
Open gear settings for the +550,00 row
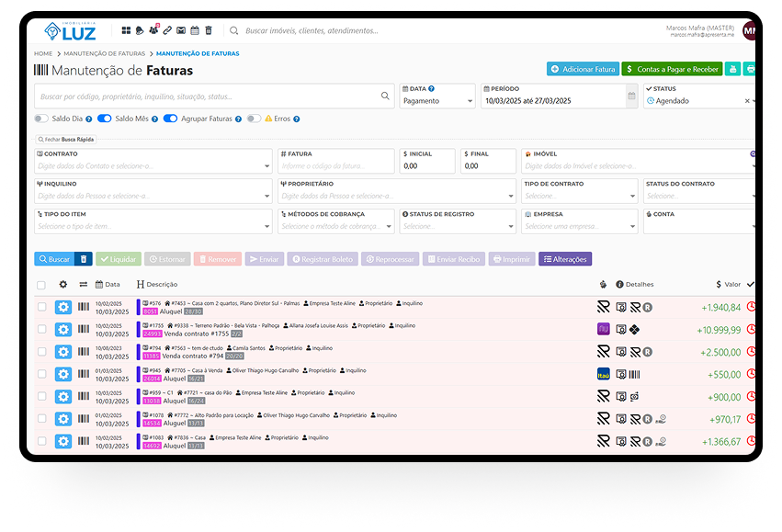63,375
